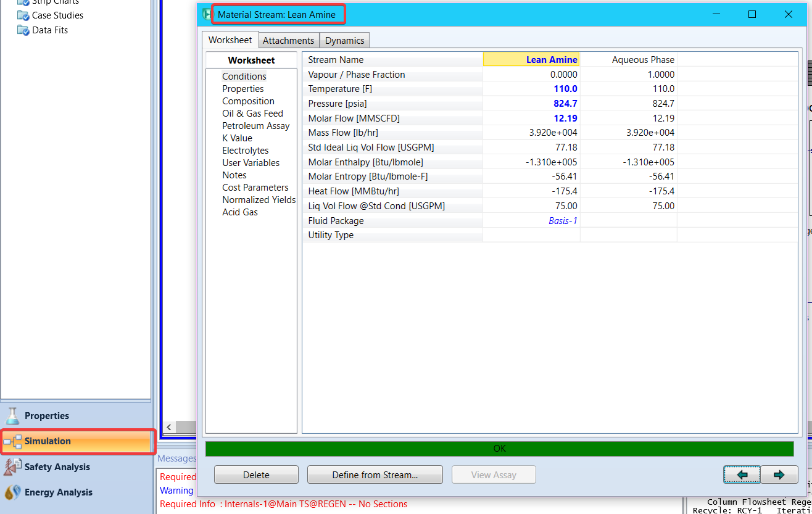812x514 pixels.
Task: Select Acid Gas worksheet page
Action: click(240, 212)
